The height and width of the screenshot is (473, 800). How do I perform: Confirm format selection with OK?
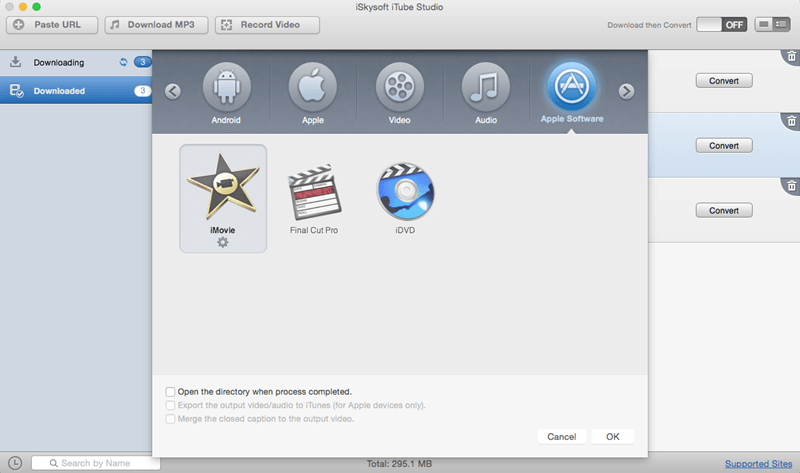coord(613,437)
